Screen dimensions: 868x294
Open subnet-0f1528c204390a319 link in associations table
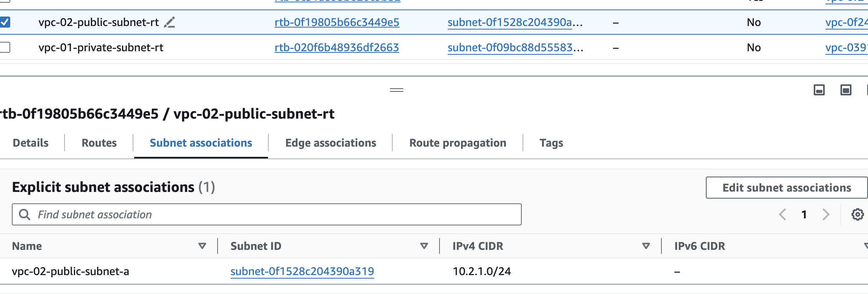(302, 272)
